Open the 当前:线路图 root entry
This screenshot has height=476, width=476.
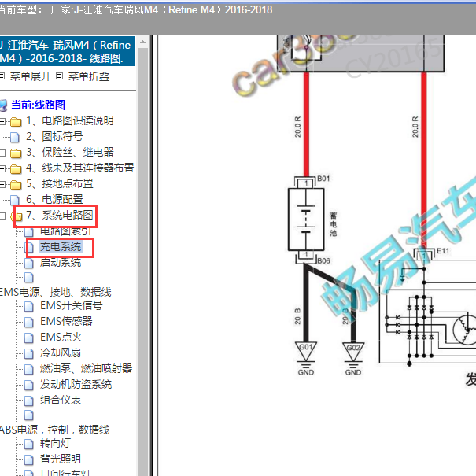click(x=38, y=105)
